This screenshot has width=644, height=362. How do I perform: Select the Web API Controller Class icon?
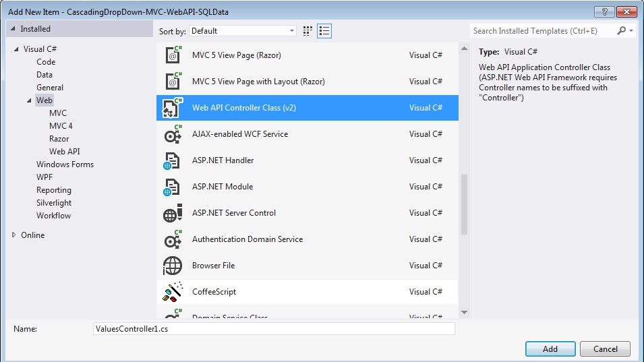click(x=173, y=108)
